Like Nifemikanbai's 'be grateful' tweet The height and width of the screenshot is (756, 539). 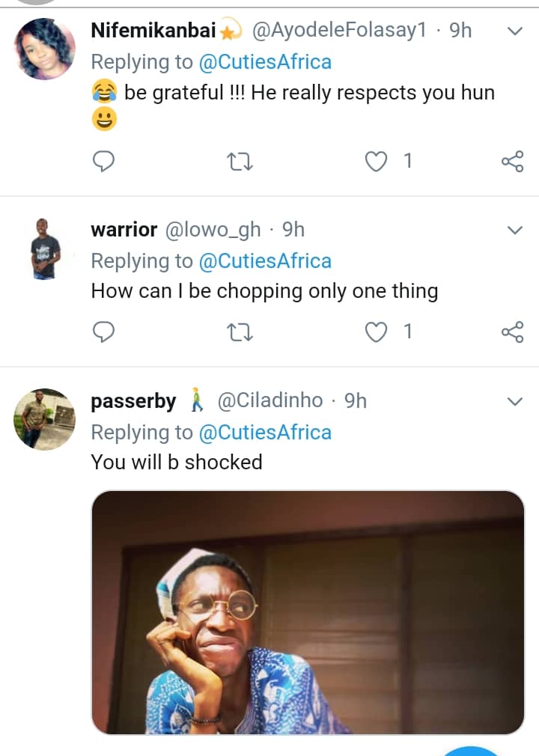(377, 161)
